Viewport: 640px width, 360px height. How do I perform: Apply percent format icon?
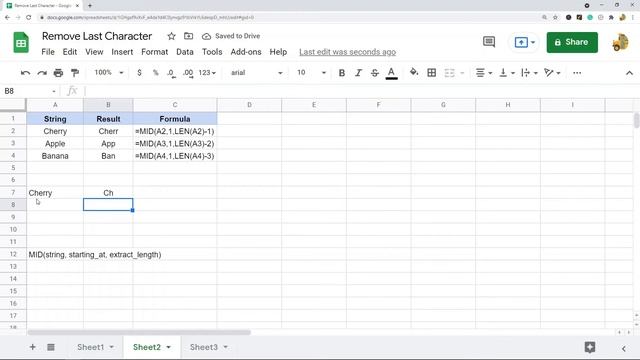tap(156, 73)
